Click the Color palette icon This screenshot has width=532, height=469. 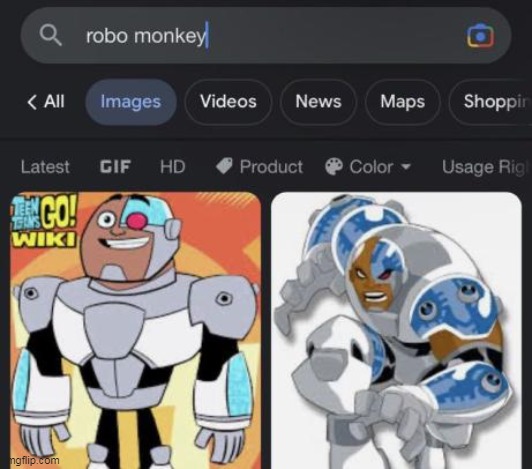tap(334, 167)
